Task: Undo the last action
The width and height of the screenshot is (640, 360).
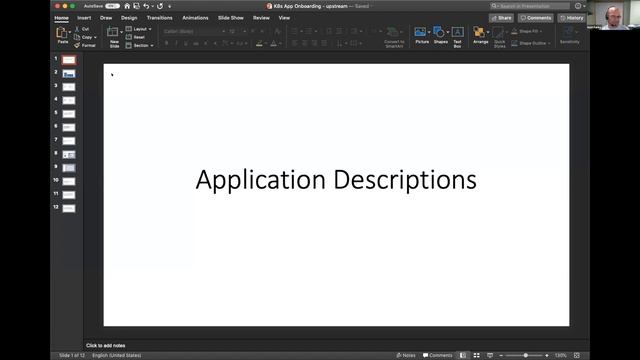Action: (x=146, y=6)
